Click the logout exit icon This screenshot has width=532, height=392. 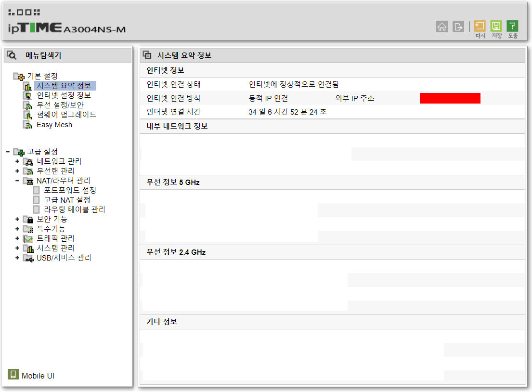tap(458, 26)
